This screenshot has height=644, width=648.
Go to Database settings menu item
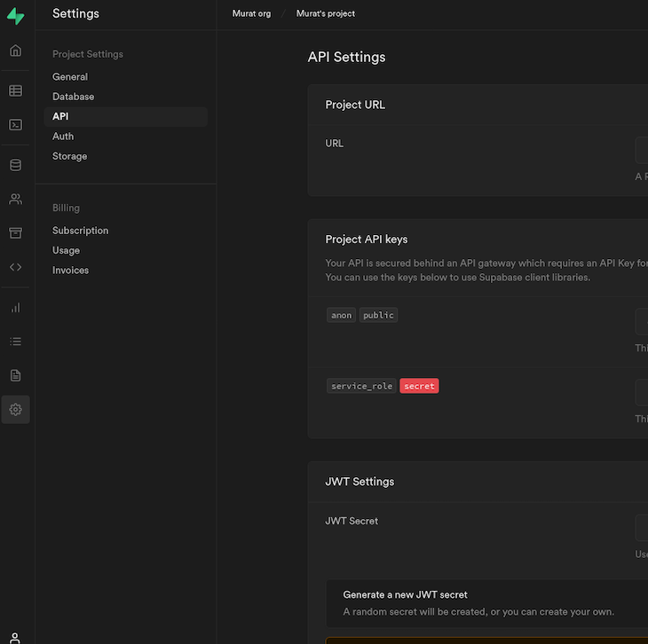(x=73, y=97)
